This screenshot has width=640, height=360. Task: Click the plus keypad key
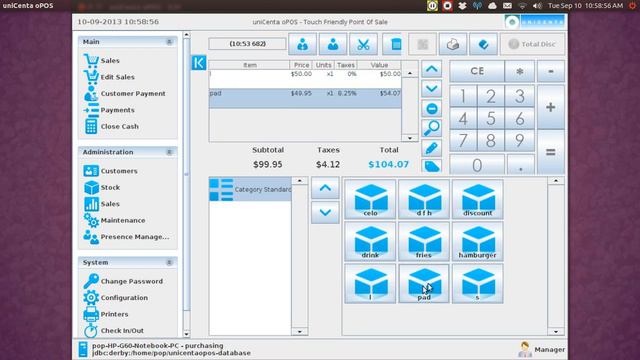[551, 107]
